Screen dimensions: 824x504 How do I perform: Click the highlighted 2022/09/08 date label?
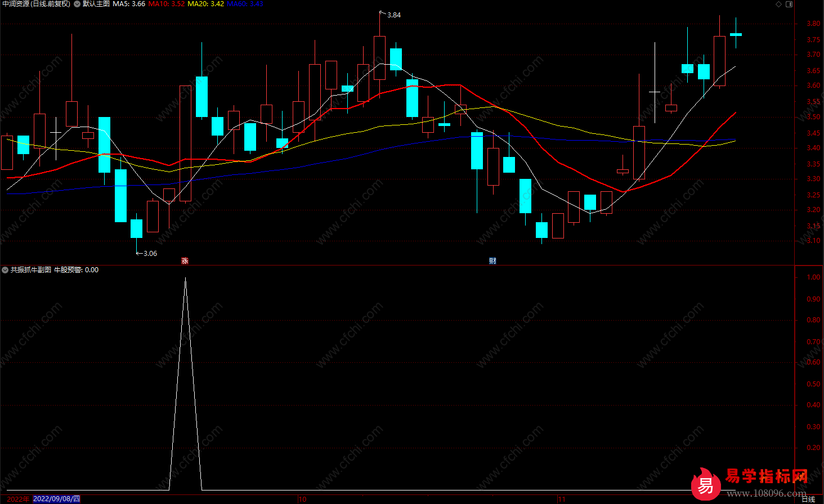click(x=56, y=499)
